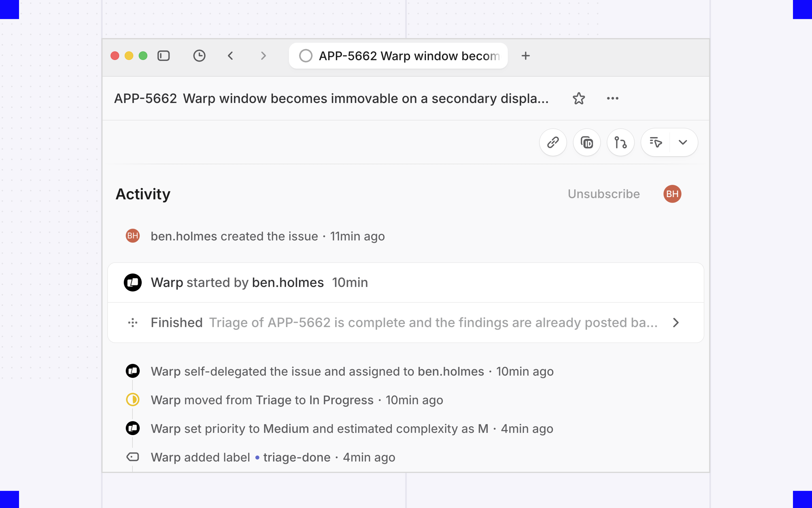The image size is (812, 508).
Task: Click the label tag icon
Action: pos(133,457)
